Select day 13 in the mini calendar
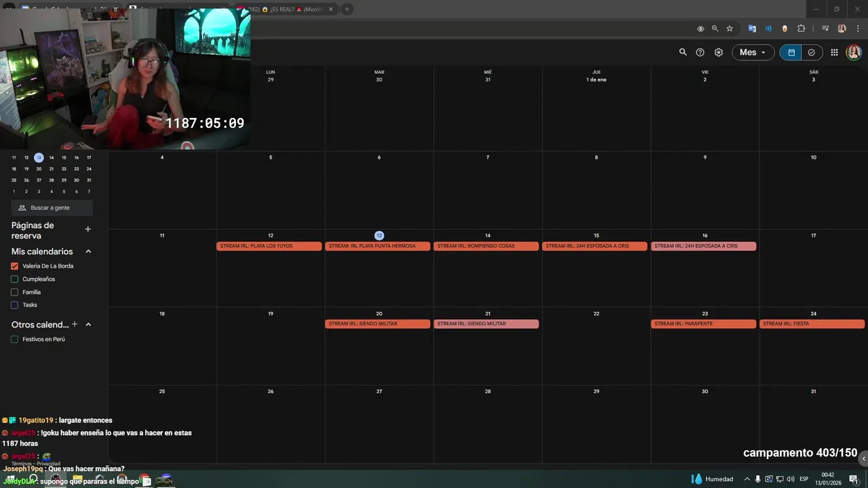 (39, 157)
